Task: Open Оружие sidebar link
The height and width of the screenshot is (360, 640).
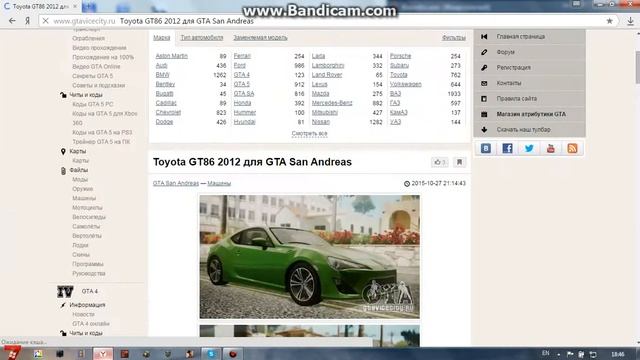Action: coord(82,189)
